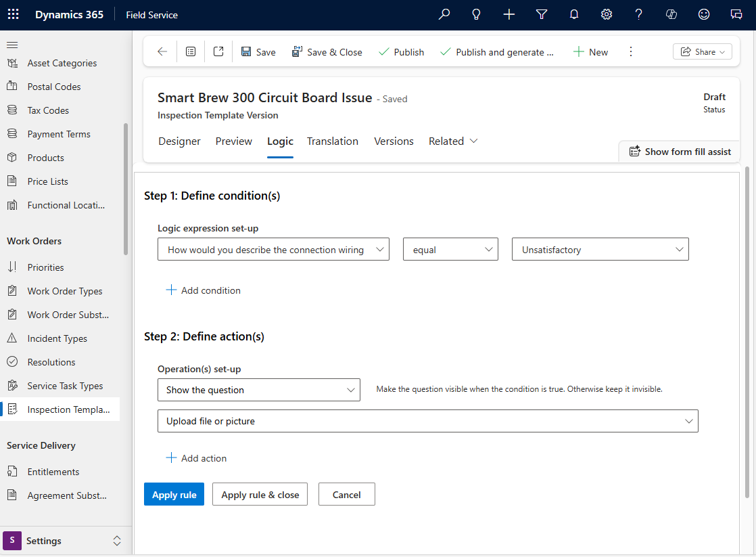This screenshot has width=756, height=557.
Task: Click the Save button
Action: click(x=258, y=51)
